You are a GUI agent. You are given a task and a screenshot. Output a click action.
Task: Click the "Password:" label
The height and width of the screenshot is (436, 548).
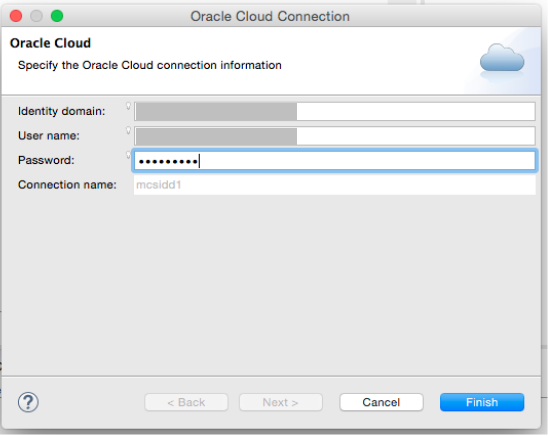pos(46,160)
